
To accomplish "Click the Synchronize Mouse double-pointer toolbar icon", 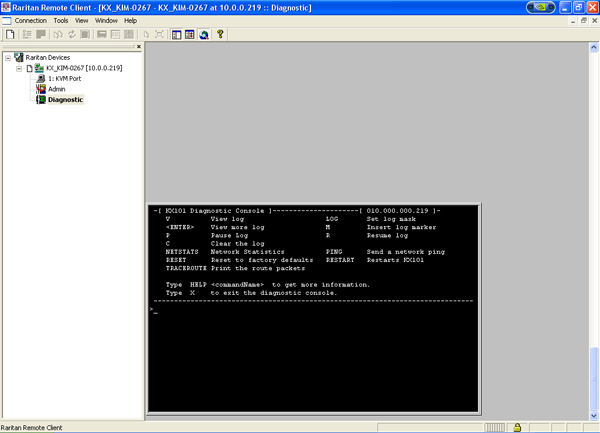I will point(58,34).
